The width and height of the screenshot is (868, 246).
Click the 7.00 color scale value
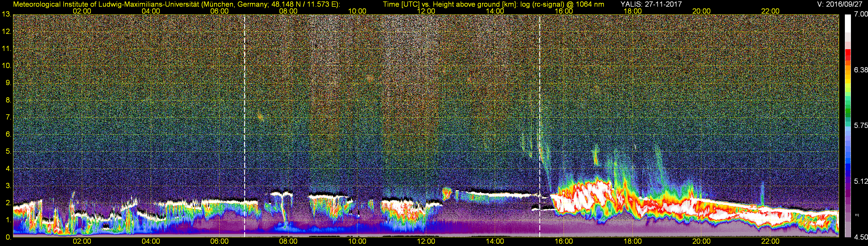860,14
